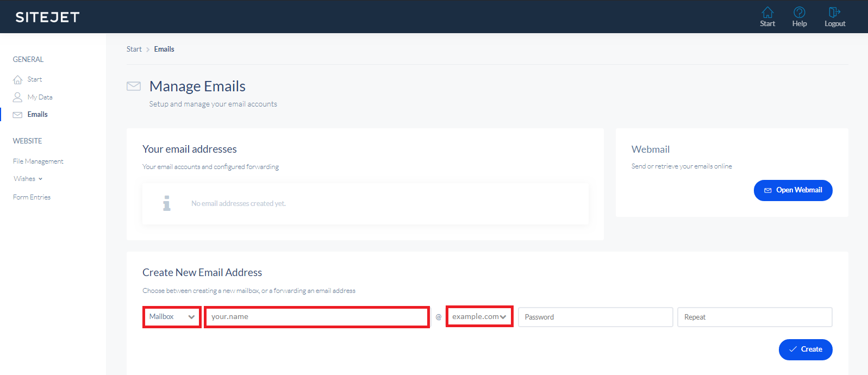
Task: Open Help question mark icon
Action: pos(799,12)
